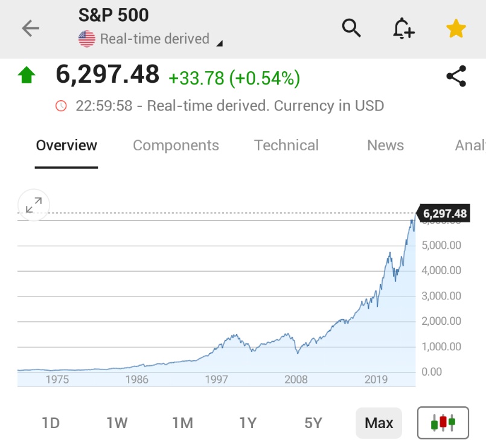Open search with the magnifier icon
Image resolution: width=486 pixels, height=448 pixels.
[351, 28]
